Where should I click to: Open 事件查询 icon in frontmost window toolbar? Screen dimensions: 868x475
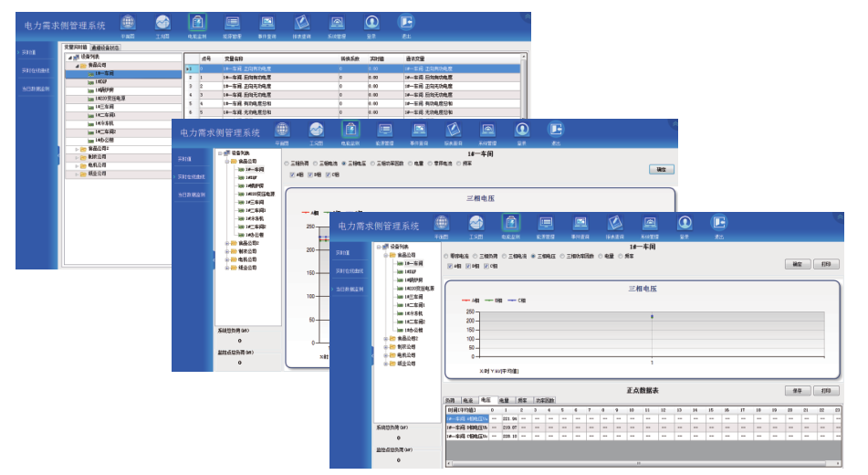[580, 223]
